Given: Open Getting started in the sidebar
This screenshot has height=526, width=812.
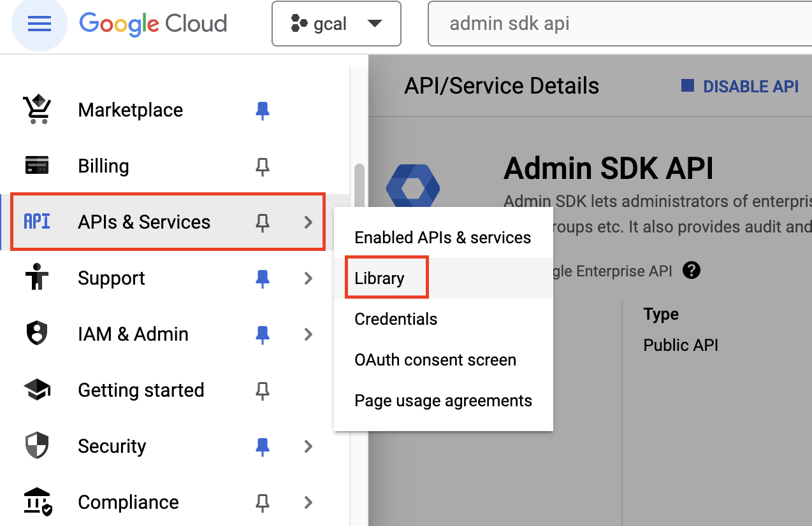Looking at the screenshot, I should (141, 390).
